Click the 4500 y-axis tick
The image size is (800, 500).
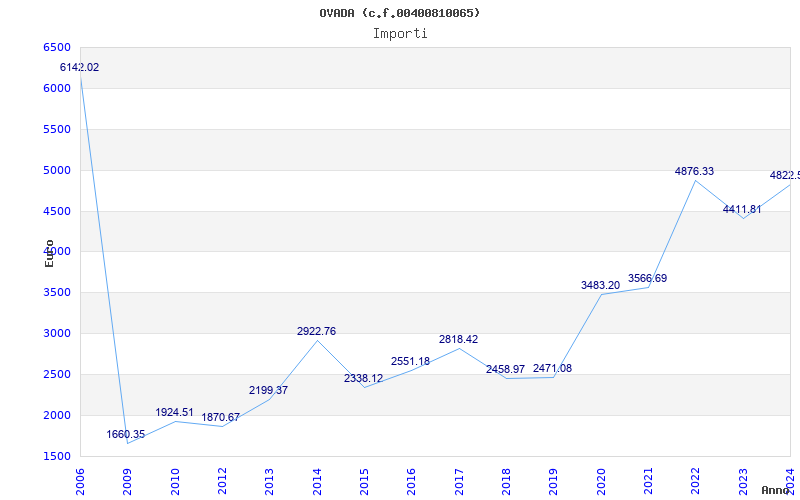[57, 211]
